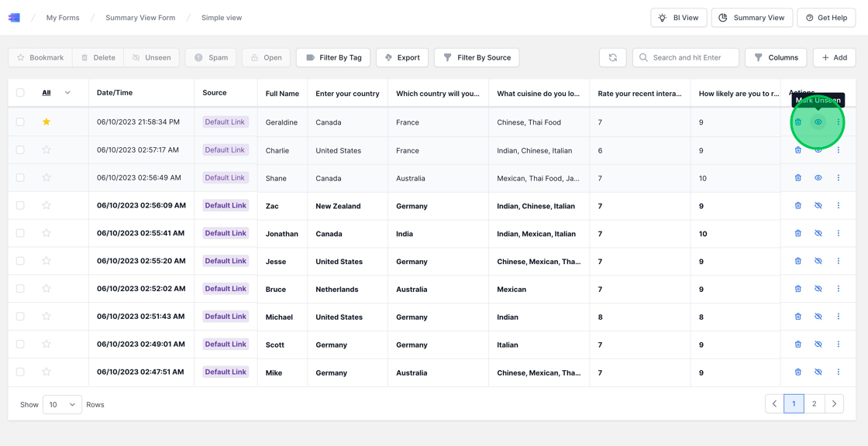Image resolution: width=868 pixels, height=446 pixels.
Task: Open more options menu for Shane's row
Action: coord(838,178)
